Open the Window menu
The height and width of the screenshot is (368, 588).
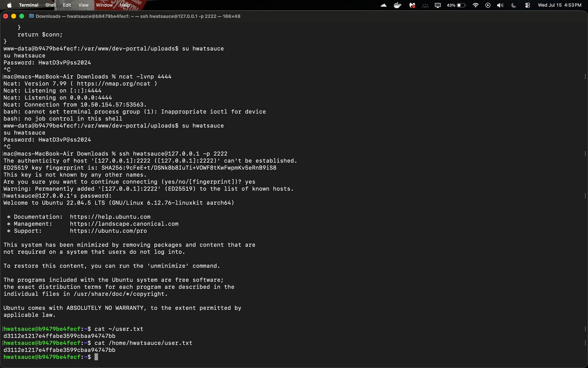tap(104, 5)
